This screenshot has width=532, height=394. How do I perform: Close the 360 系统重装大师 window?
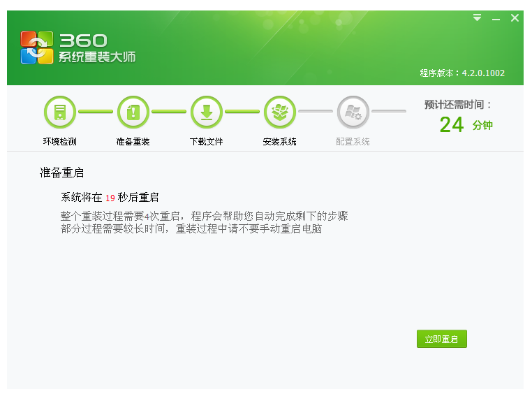(x=515, y=18)
